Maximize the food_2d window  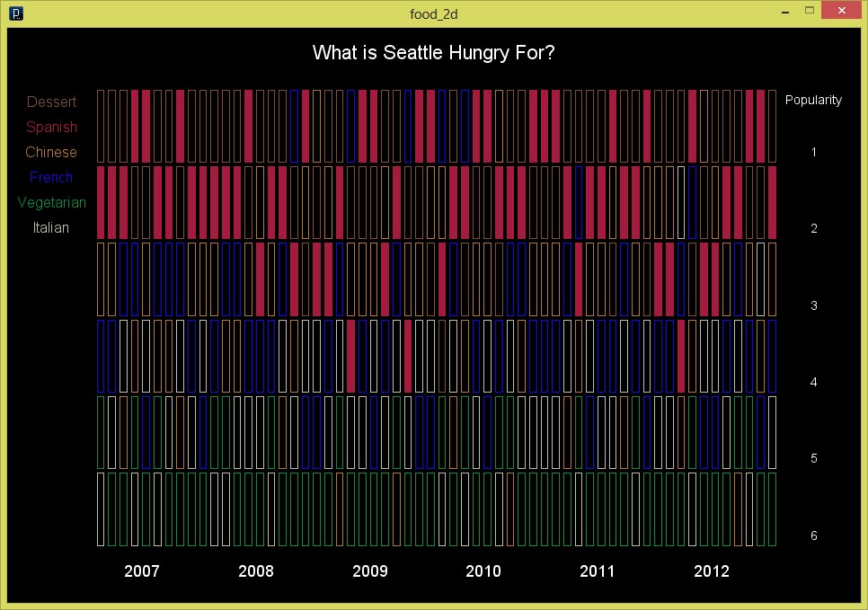pyautogui.click(x=810, y=12)
